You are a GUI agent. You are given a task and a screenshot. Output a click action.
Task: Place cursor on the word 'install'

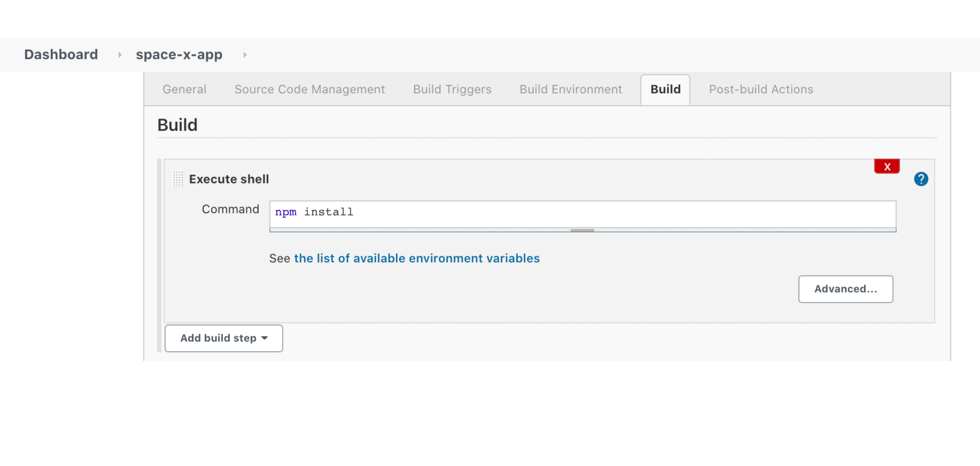coord(328,212)
